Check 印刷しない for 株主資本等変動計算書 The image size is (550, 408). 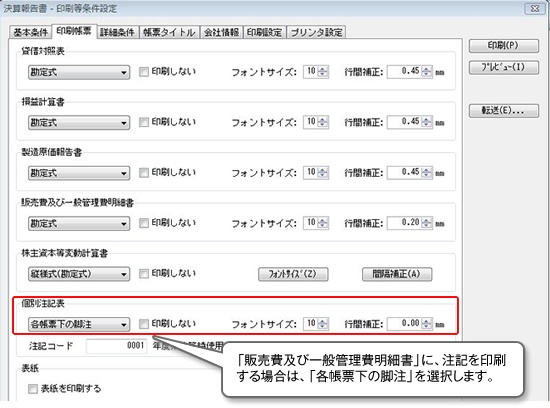143,274
